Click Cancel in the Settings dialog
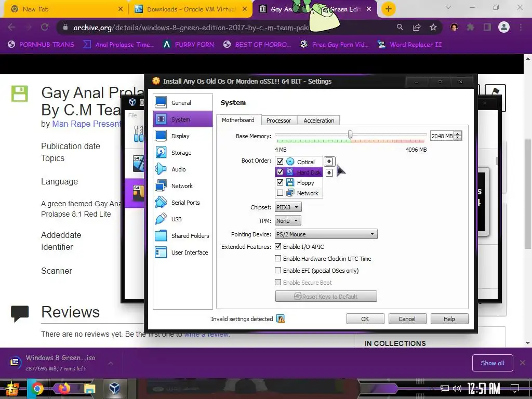Image resolution: width=532 pixels, height=399 pixels. [407, 319]
